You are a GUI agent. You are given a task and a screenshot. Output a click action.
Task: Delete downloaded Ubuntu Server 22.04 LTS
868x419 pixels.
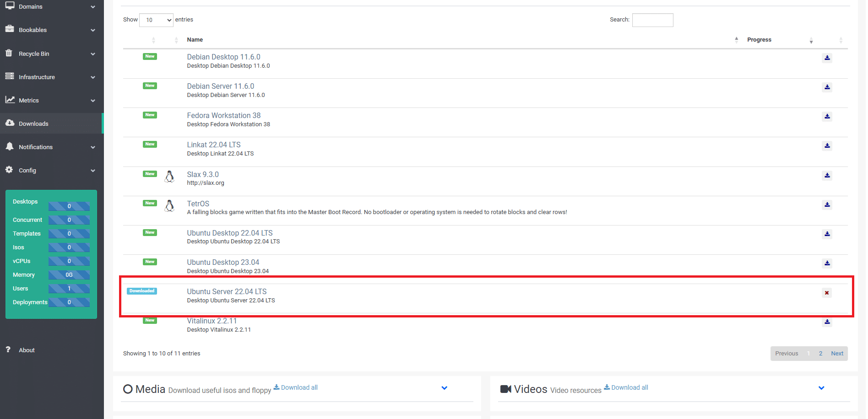click(826, 293)
